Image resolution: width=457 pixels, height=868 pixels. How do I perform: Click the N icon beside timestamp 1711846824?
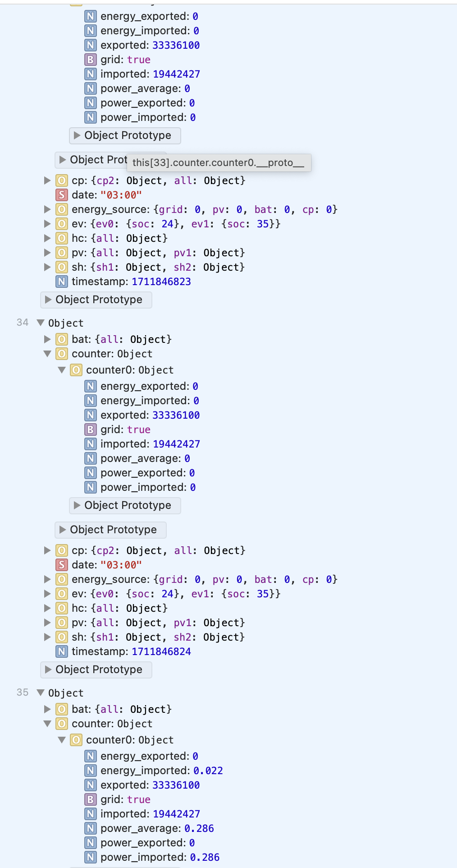[x=62, y=651]
